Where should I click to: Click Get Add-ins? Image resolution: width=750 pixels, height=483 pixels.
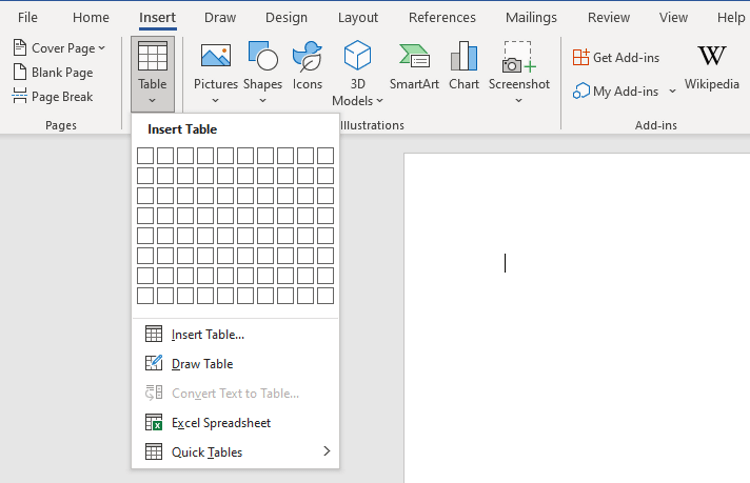[x=616, y=57]
